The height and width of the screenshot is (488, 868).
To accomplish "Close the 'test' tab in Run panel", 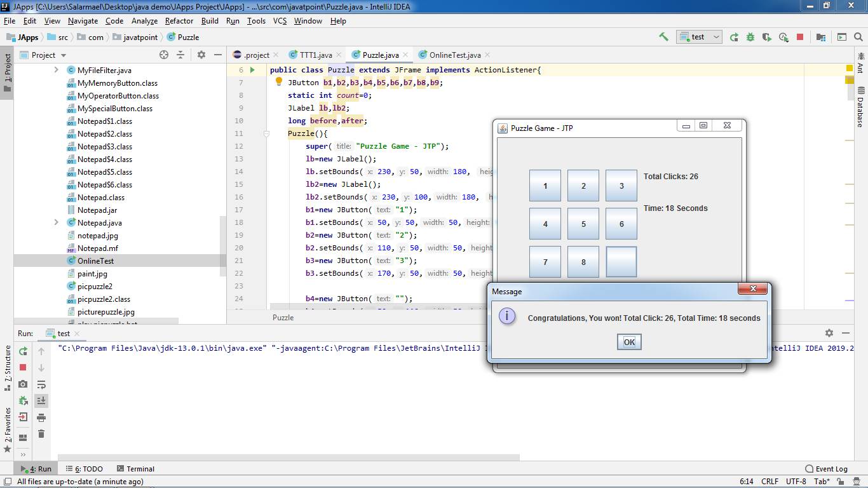I will pos(78,333).
